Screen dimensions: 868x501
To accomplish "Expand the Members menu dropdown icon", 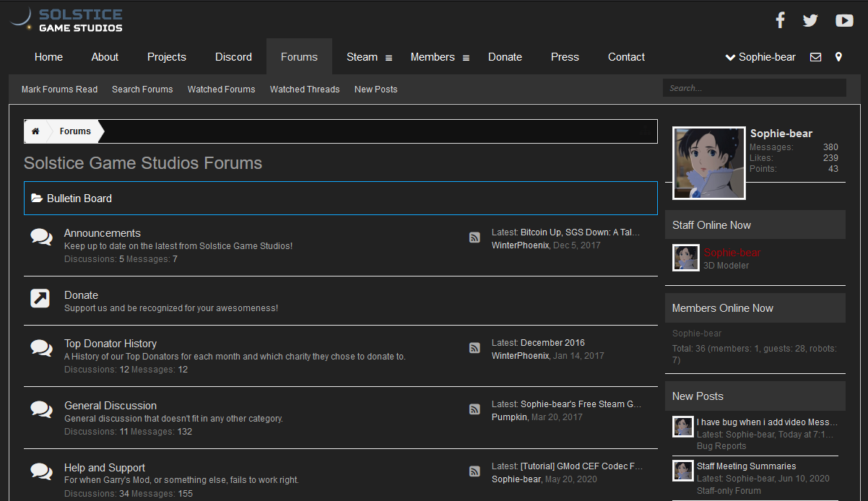I will point(466,58).
